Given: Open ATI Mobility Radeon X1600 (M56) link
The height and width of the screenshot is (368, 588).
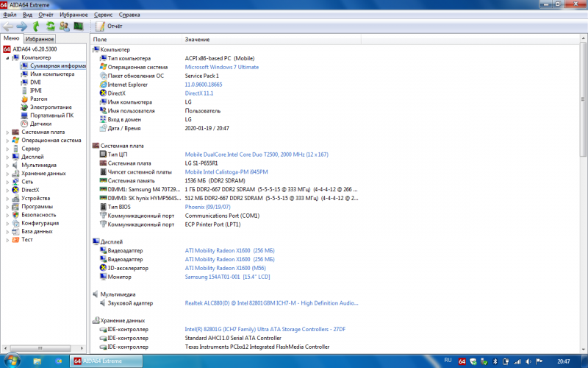Looking at the screenshot, I should pos(225,268).
